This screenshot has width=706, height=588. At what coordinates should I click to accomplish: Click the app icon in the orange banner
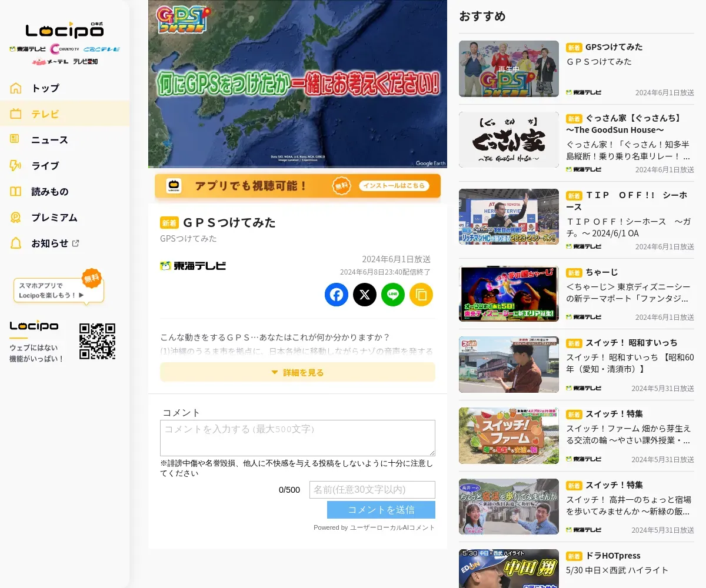pyautogui.click(x=174, y=186)
